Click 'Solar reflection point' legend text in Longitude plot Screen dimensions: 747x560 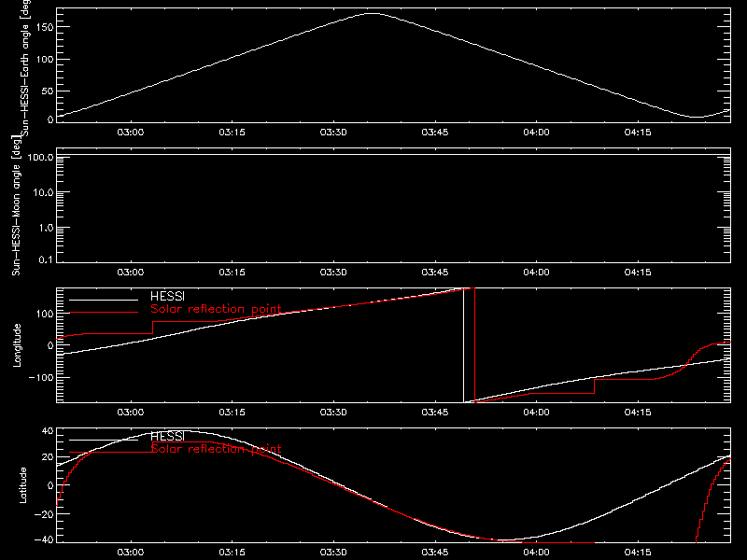[x=216, y=309]
